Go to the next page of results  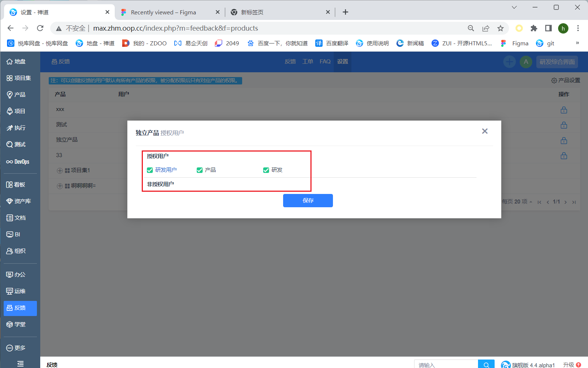point(565,202)
